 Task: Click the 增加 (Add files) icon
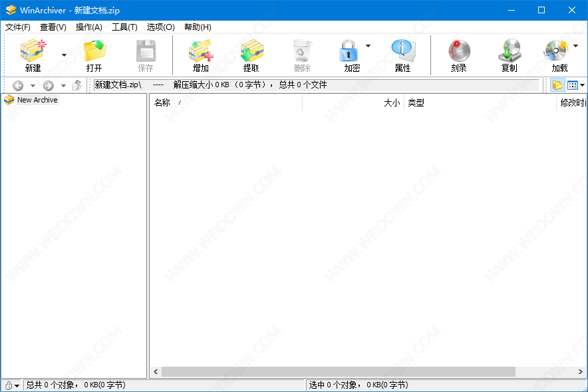pos(201,51)
